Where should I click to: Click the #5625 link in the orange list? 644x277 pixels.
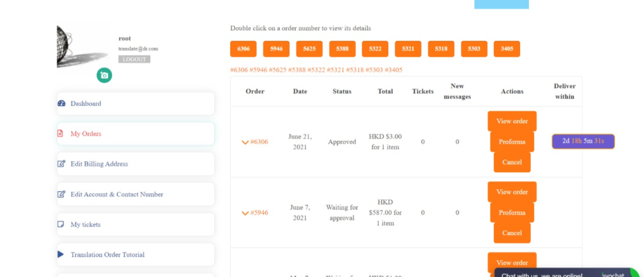point(277,70)
